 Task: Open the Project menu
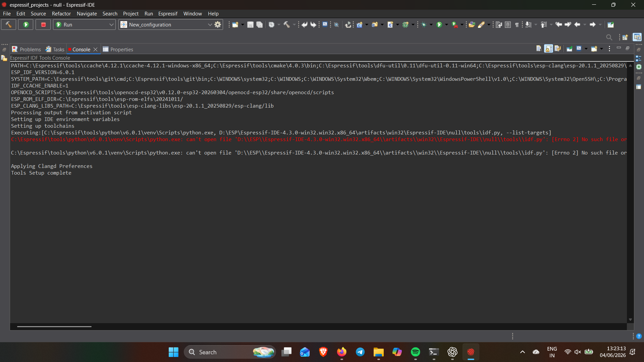[131, 13]
